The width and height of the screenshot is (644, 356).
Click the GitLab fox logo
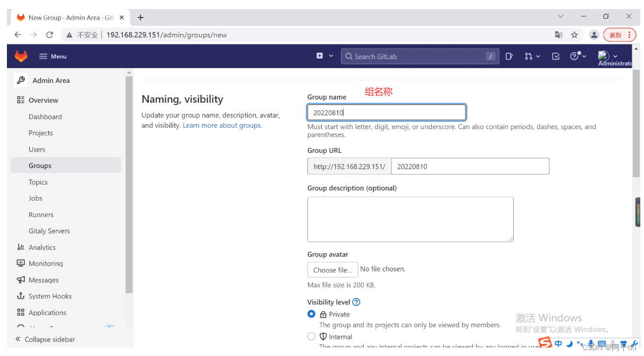pos(21,56)
